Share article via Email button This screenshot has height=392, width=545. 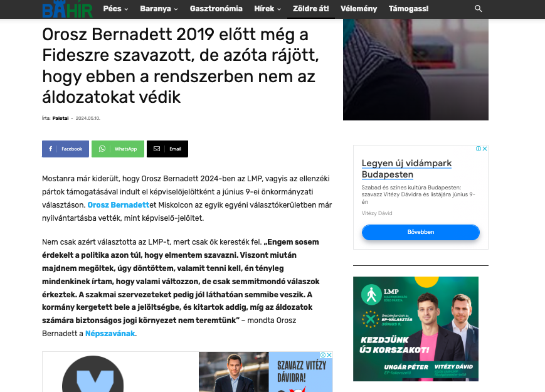tap(167, 149)
